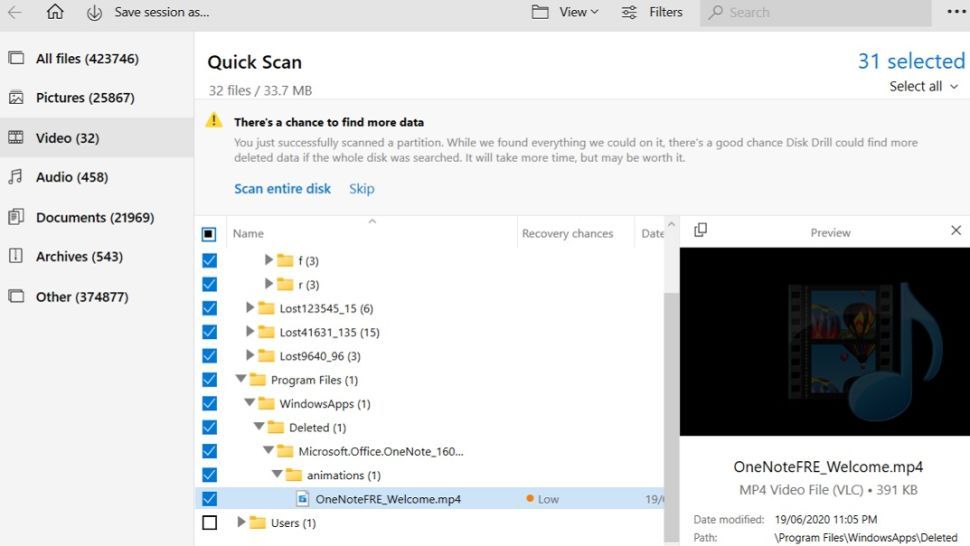Screen dimensions: 970x546
Task: Click inside the Search field
Action: [815, 12]
